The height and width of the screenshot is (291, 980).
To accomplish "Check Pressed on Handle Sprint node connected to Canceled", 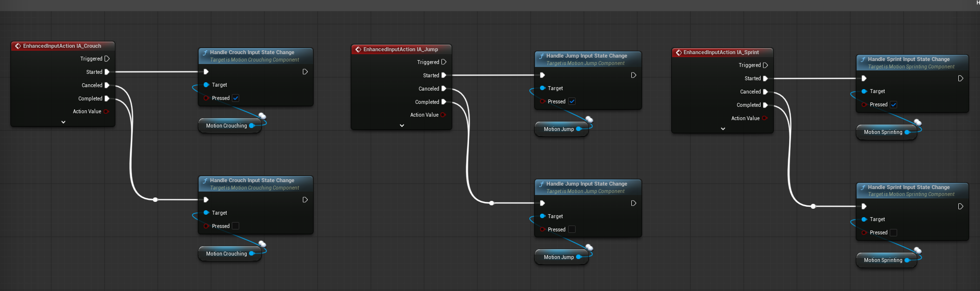I will click(x=894, y=232).
